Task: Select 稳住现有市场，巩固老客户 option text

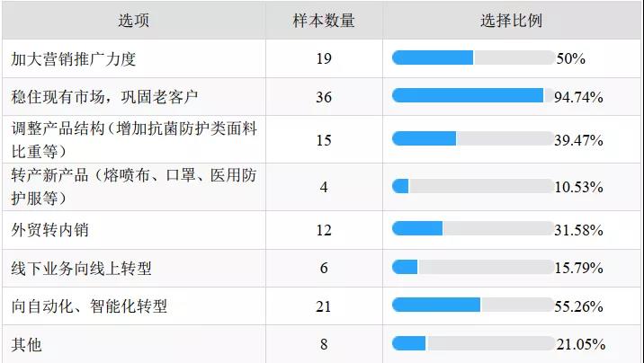Action: pos(104,97)
